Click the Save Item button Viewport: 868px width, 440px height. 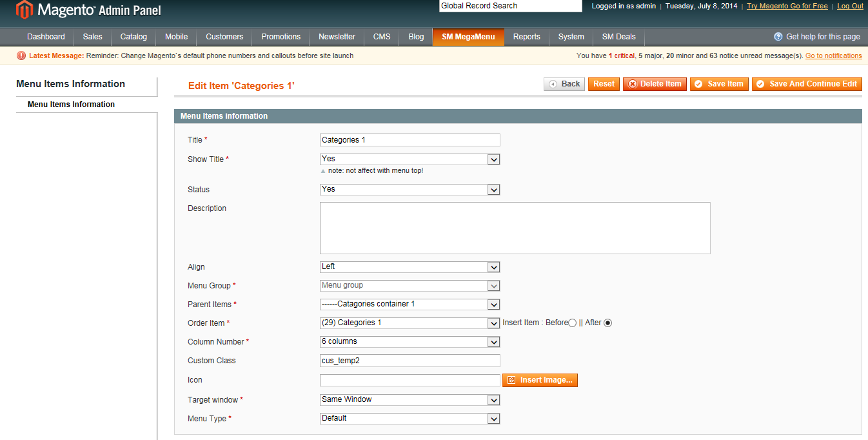(719, 84)
